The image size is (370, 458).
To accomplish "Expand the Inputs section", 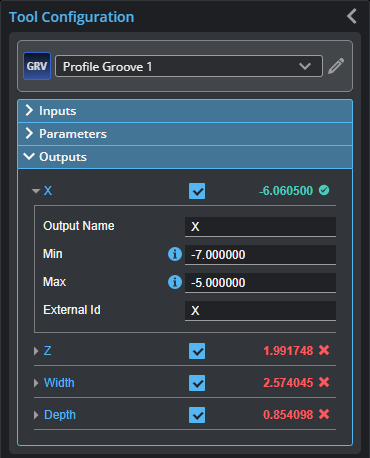I will [185, 111].
